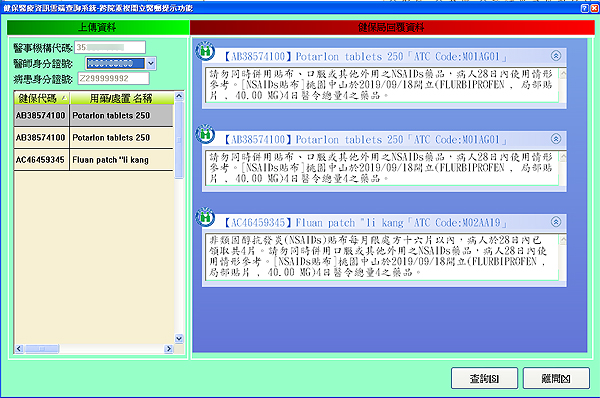Click the NHI logo beside Fluan patch message
Viewport: 600px width, 398px height.
point(205,217)
